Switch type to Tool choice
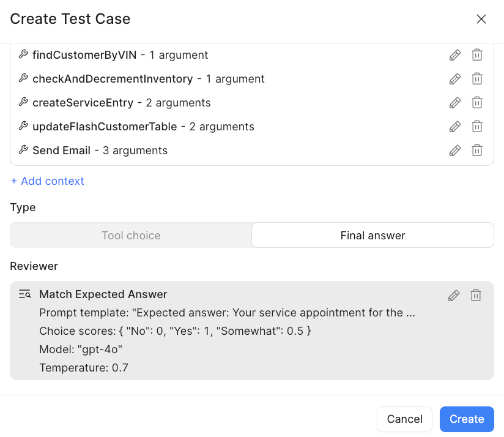This screenshot has height=437, width=504. [131, 236]
